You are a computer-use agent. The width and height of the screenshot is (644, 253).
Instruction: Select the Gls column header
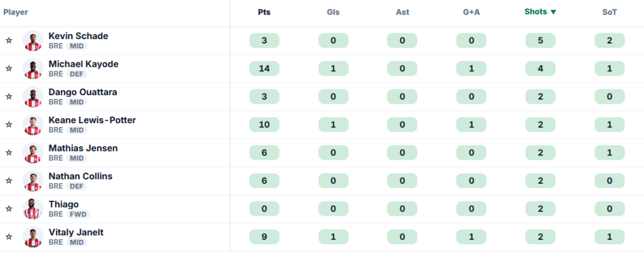(333, 13)
